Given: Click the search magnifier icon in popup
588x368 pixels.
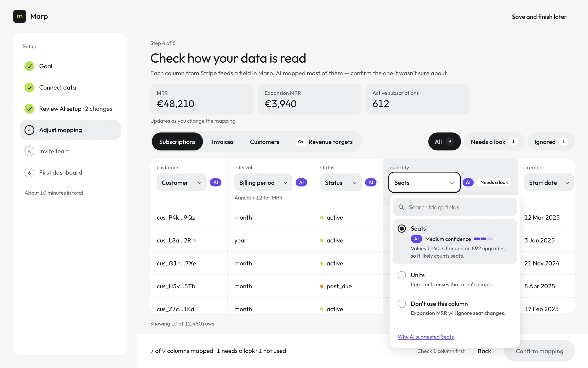Looking at the screenshot, I should pos(401,207).
